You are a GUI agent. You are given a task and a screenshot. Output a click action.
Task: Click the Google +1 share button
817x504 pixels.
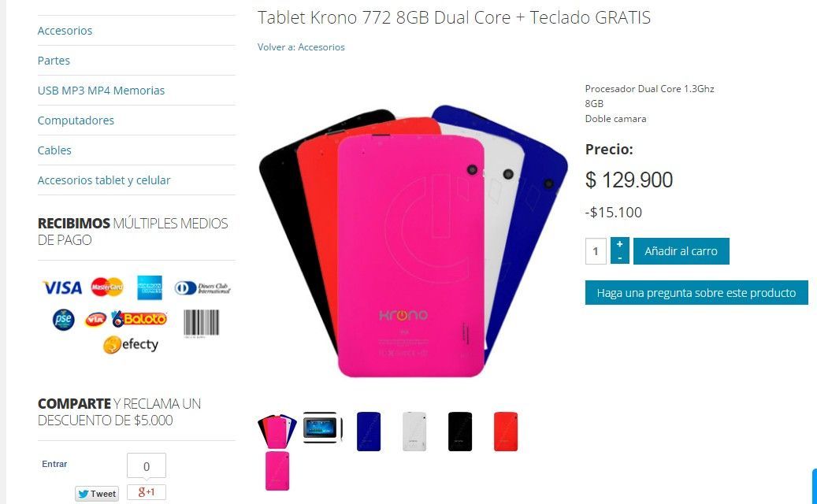[147, 492]
